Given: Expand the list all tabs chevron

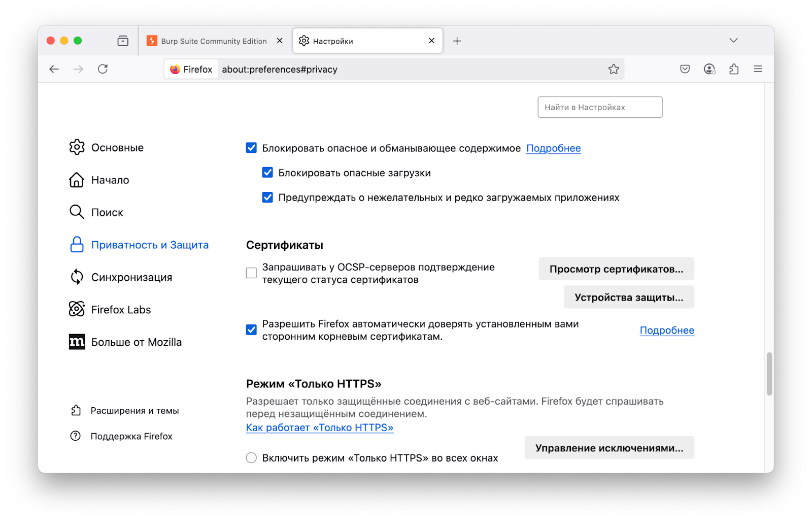Looking at the screenshot, I should point(734,40).
